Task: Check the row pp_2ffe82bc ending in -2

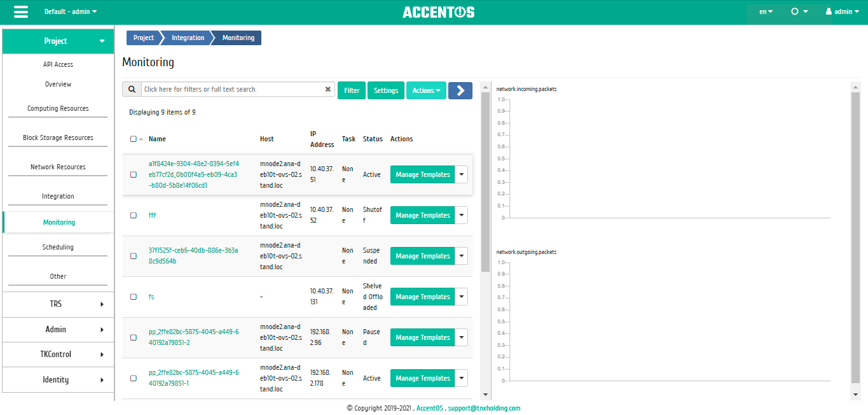Action: coord(134,337)
